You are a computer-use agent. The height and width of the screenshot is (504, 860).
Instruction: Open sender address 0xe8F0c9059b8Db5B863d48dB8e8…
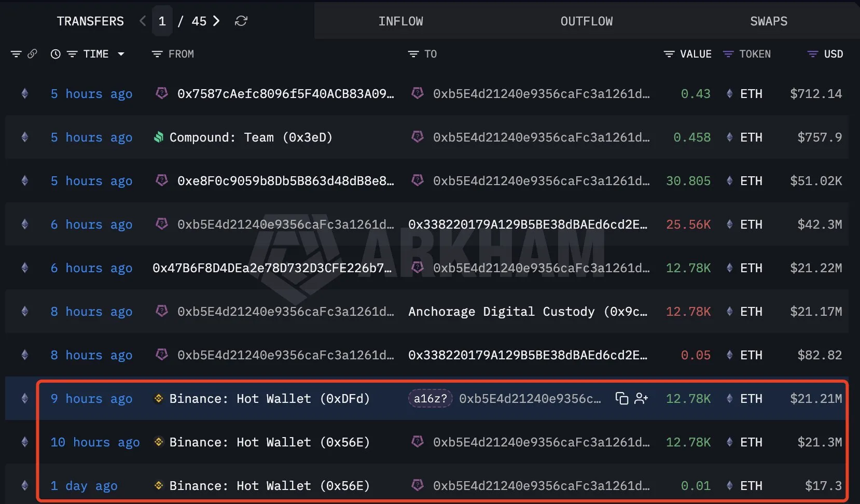pos(286,181)
